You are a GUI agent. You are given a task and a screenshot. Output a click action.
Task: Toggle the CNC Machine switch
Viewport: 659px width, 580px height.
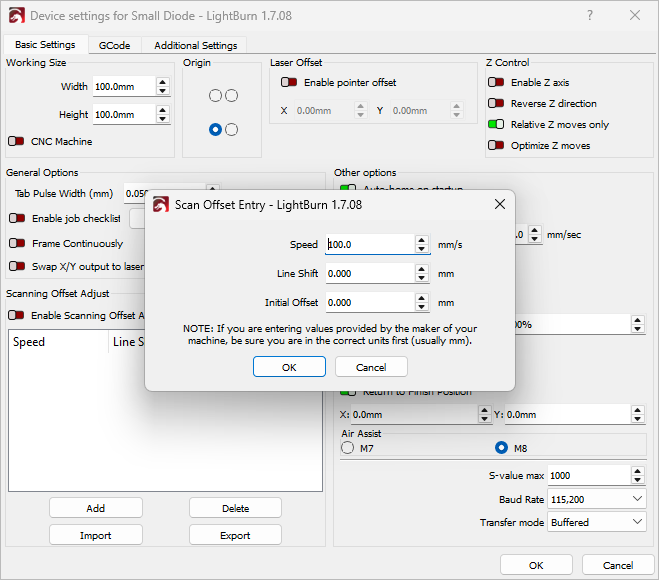tap(16, 141)
